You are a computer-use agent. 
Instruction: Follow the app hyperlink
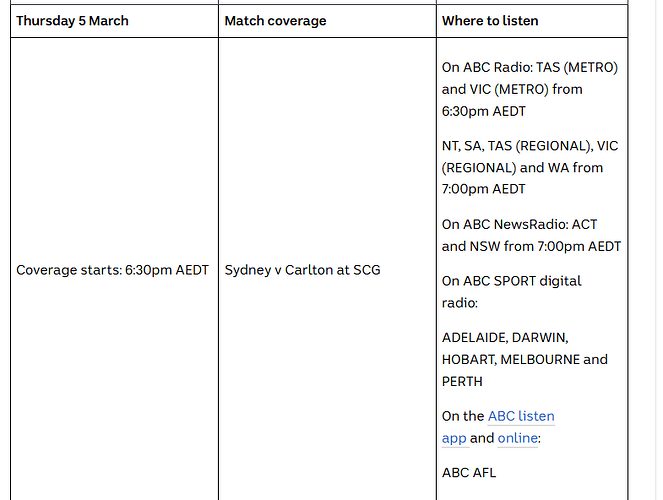[x=454, y=438]
